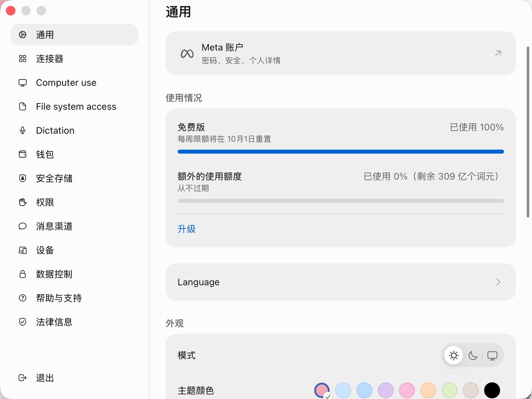Expand the Language row chevron
This screenshot has width=532, height=399.
click(x=498, y=282)
